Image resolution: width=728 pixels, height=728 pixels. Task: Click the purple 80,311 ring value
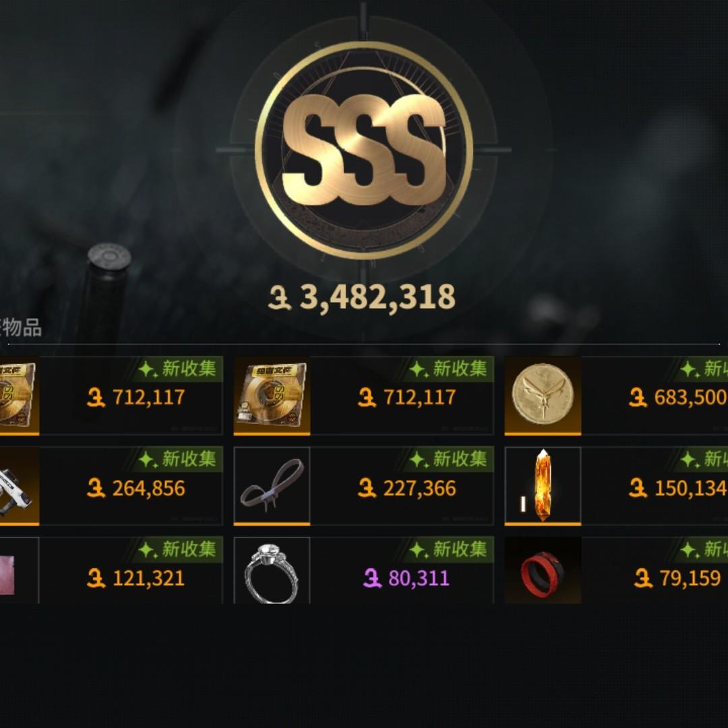[406, 578]
